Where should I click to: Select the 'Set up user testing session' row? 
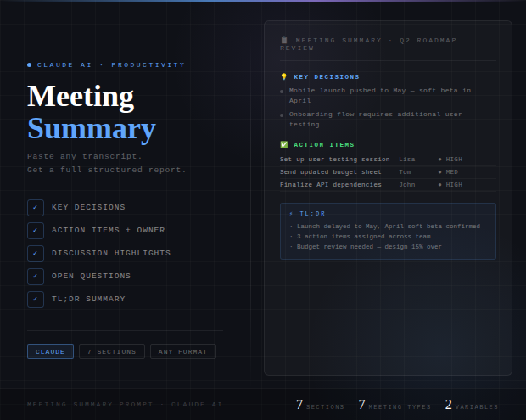tap(335, 159)
